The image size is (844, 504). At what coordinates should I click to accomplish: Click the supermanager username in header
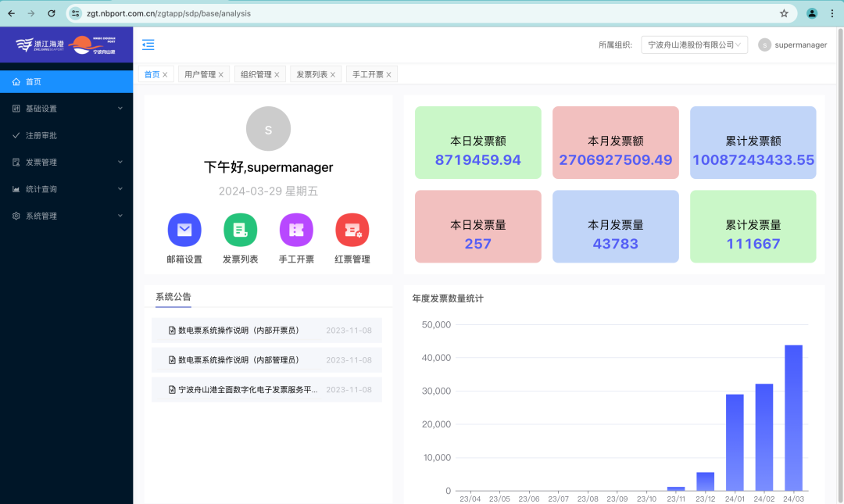801,45
